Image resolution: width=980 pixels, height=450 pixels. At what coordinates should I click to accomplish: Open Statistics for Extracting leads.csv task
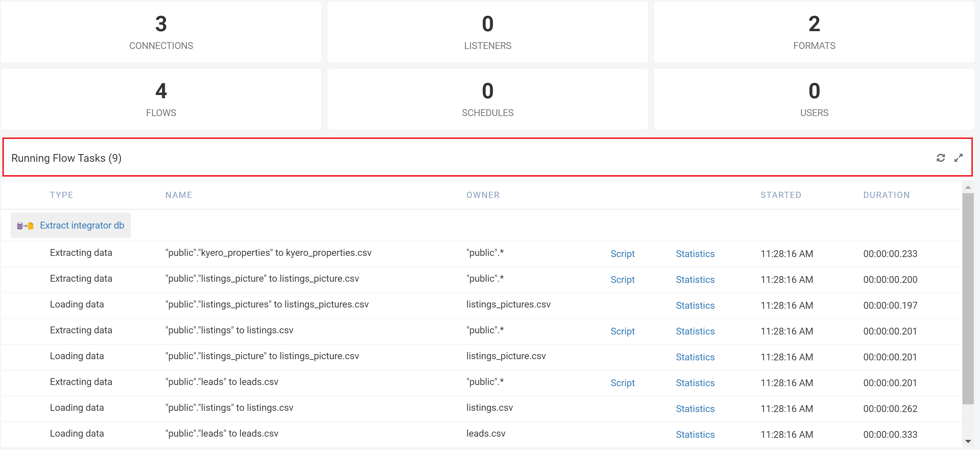point(695,383)
